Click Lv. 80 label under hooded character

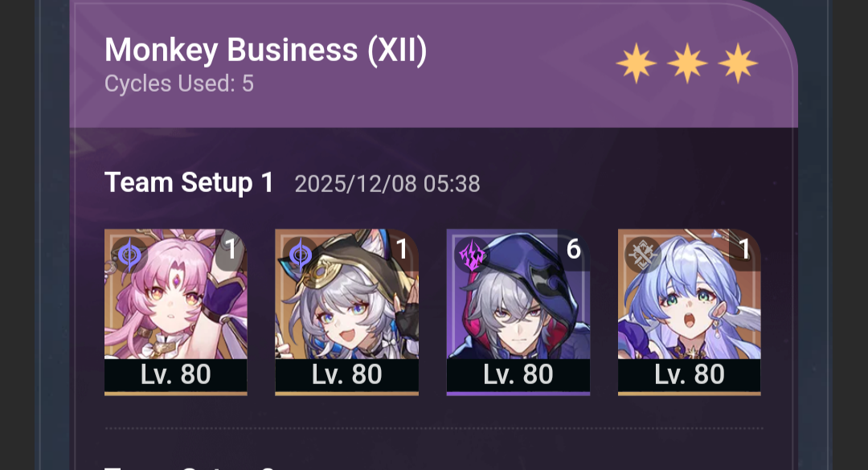coord(518,374)
